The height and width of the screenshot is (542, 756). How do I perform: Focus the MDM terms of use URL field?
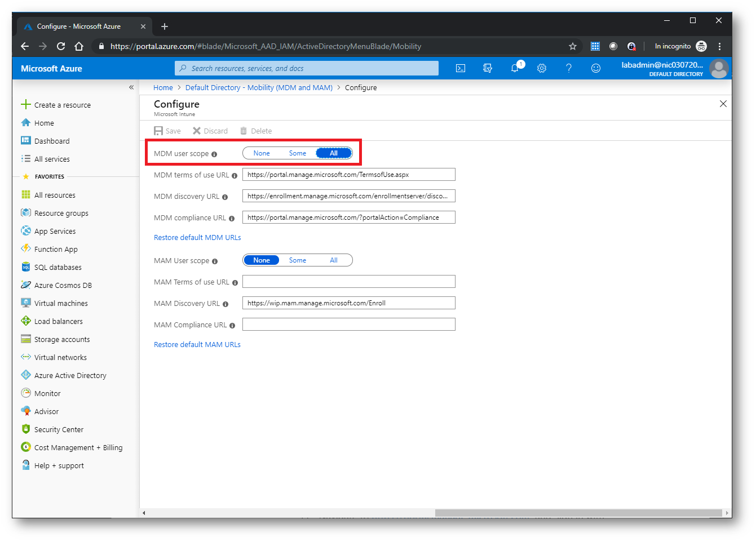coord(349,175)
